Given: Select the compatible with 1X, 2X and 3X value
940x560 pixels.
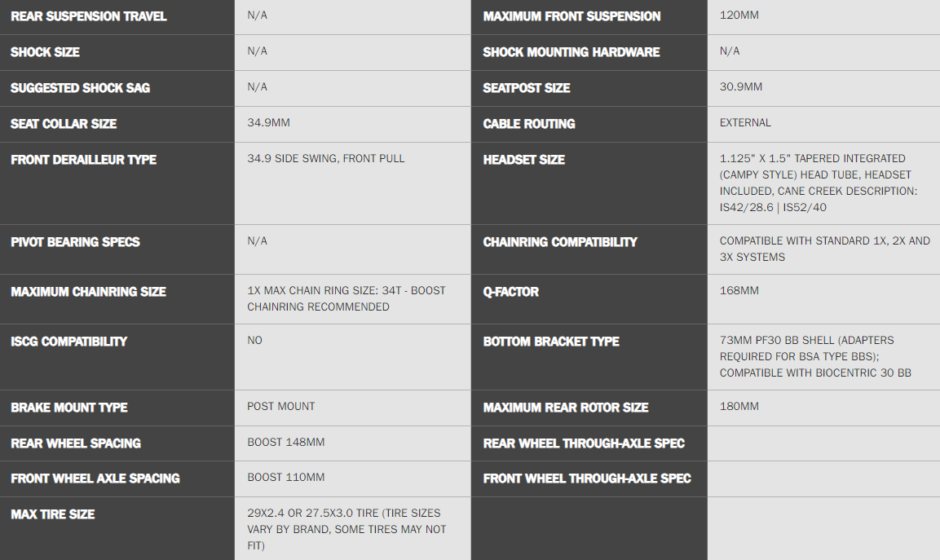Looking at the screenshot, I should (825, 249).
